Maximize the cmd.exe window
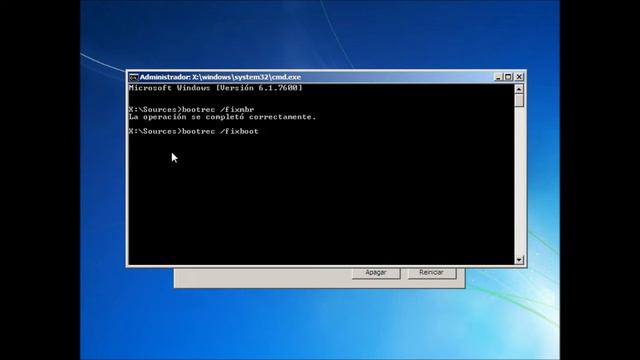640x360 pixels. (508, 77)
